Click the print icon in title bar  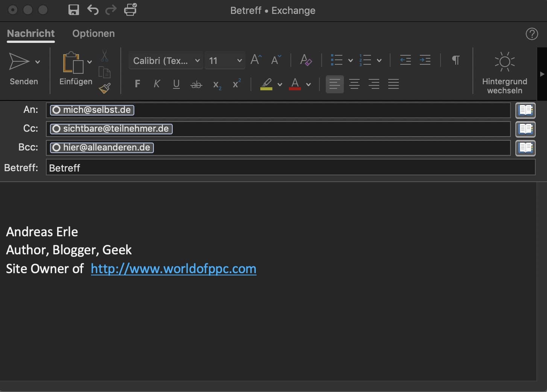(x=130, y=10)
